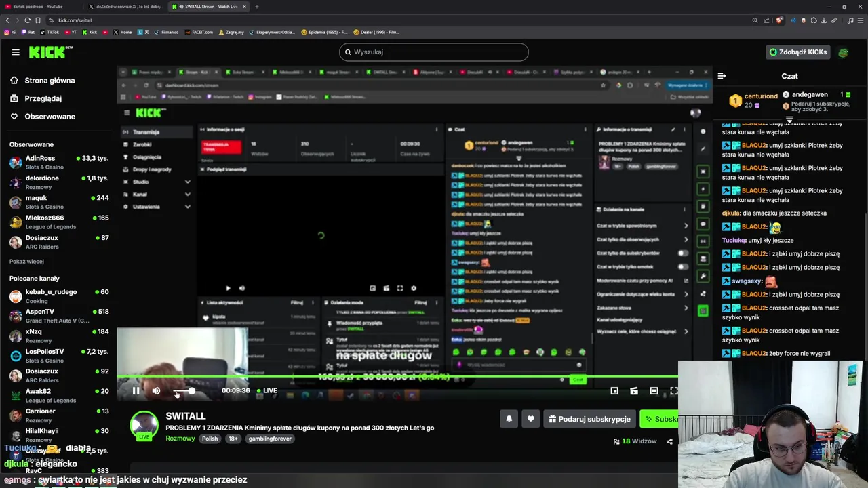868x488 pixels.
Task: Click the browser zoom magnifier icon
Action: (755, 20)
